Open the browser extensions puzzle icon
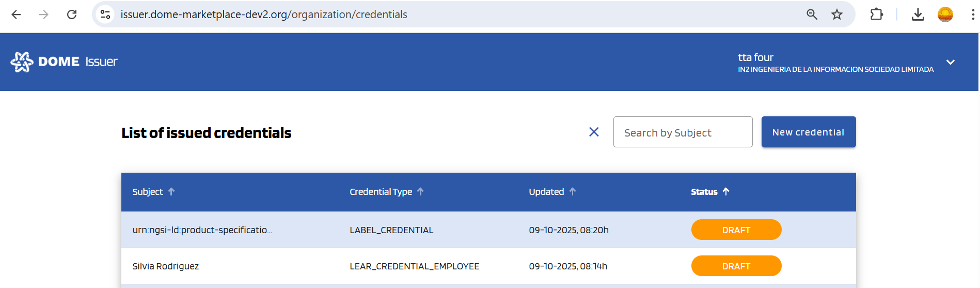980x288 pixels. (x=876, y=14)
